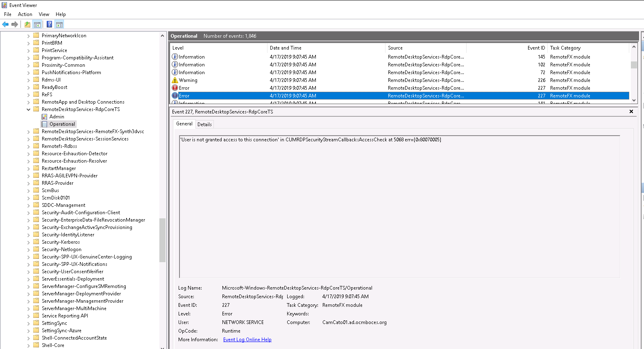This screenshot has width=644, height=349.
Task: Go up one level with folder icon
Action: [27, 25]
